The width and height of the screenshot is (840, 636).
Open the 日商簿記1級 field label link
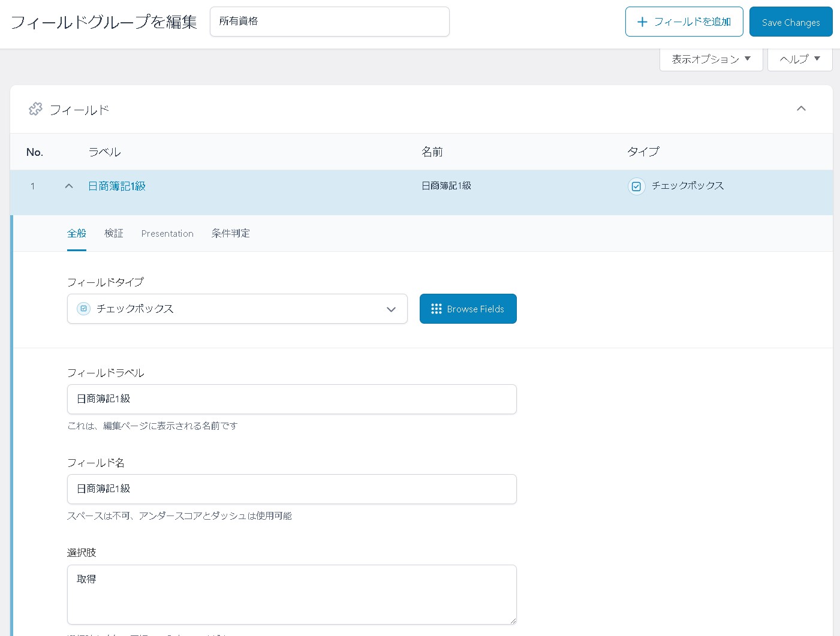click(117, 186)
